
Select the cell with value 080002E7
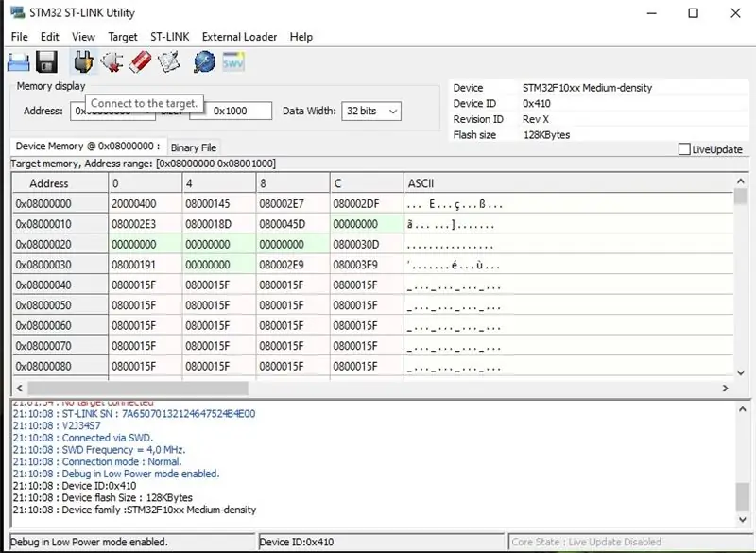(x=293, y=204)
